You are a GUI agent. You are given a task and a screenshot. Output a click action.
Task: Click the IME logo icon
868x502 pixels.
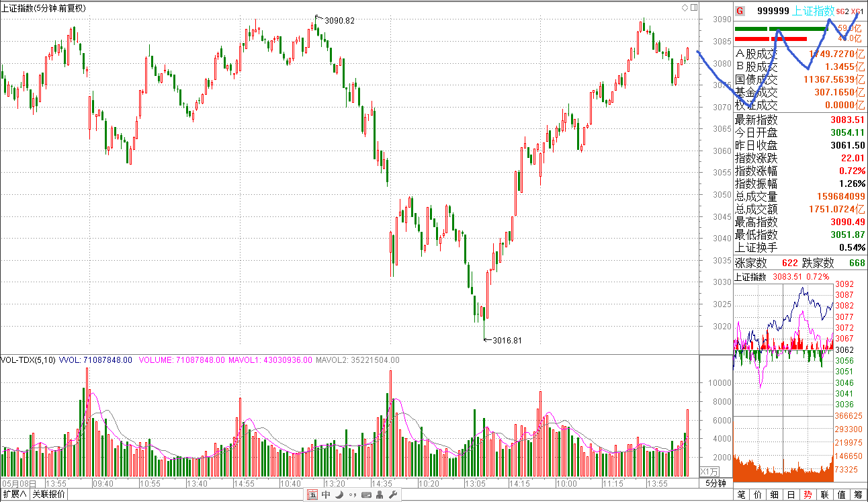click(x=312, y=495)
